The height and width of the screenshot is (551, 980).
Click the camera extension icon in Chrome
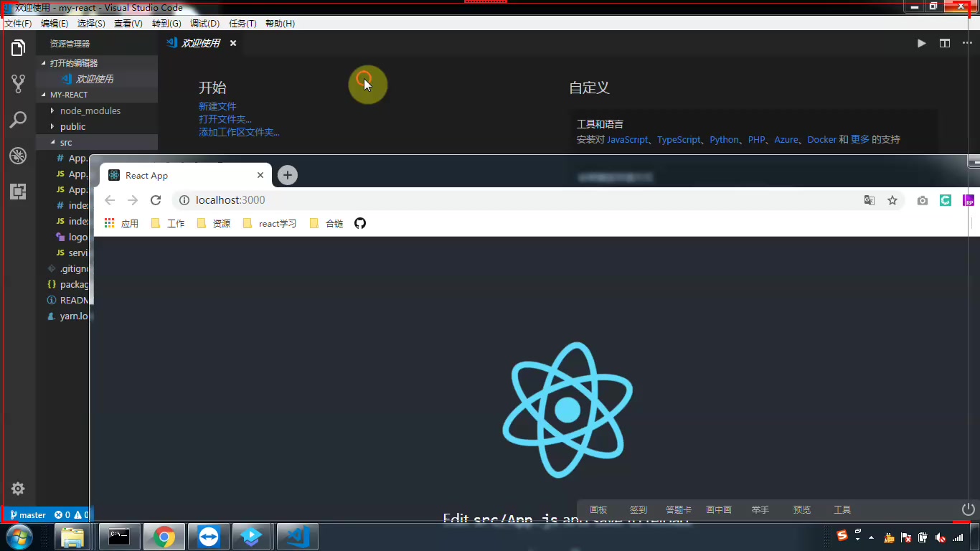(x=923, y=201)
